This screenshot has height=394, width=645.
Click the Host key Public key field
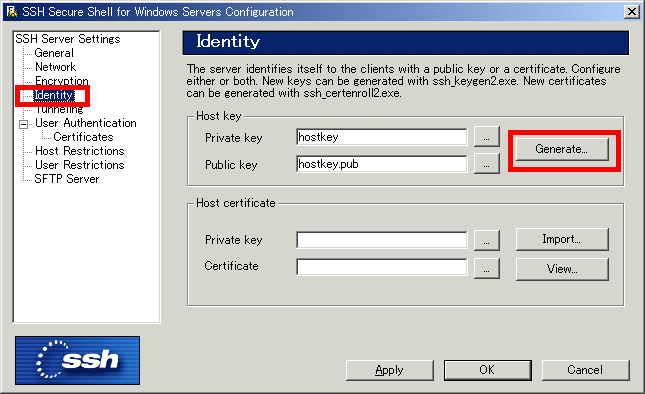point(381,164)
